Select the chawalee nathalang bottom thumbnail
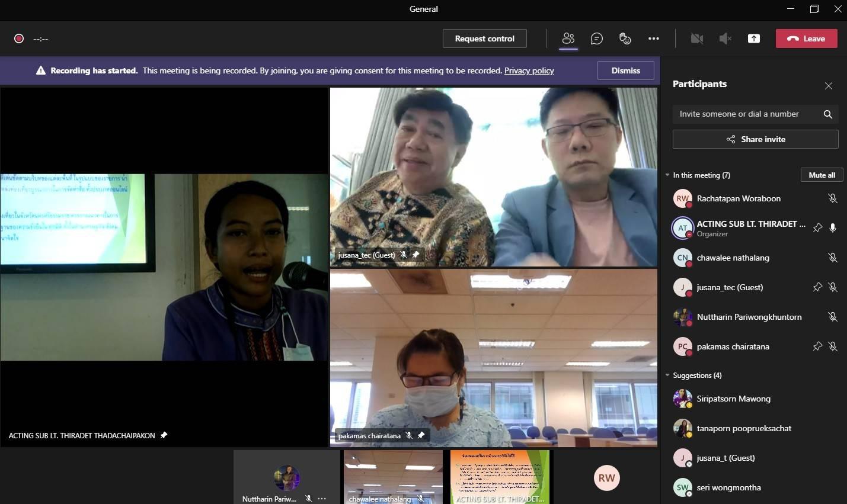The height and width of the screenshot is (504, 847). pyautogui.click(x=393, y=477)
